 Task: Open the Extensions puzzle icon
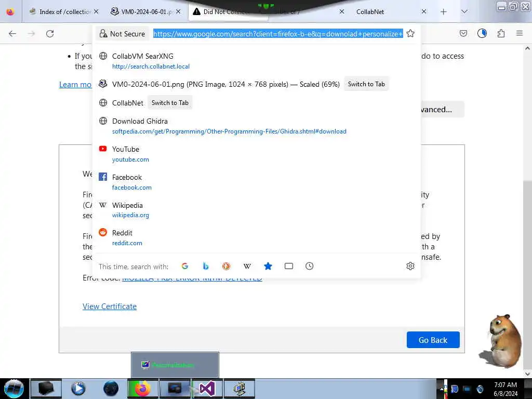click(501, 33)
